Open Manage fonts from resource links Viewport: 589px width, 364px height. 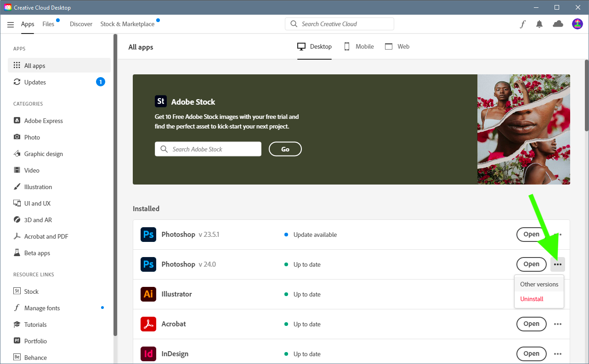pyautogui.click(x=42, y=308)
